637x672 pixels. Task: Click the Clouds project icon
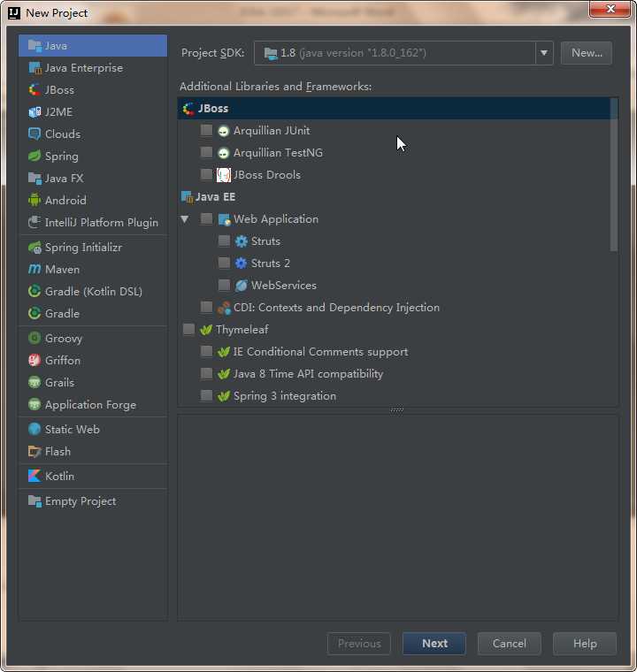(x=35, y=134)
